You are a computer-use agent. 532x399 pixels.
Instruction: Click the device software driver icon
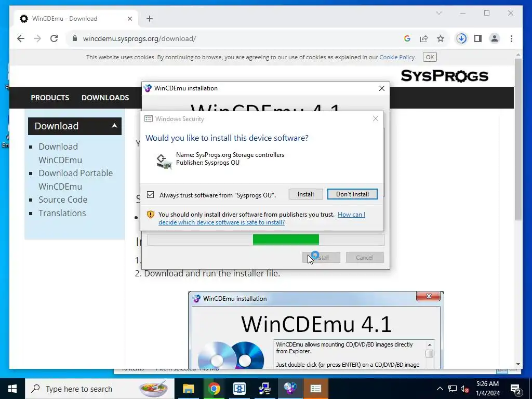click(x=164, y=161)
